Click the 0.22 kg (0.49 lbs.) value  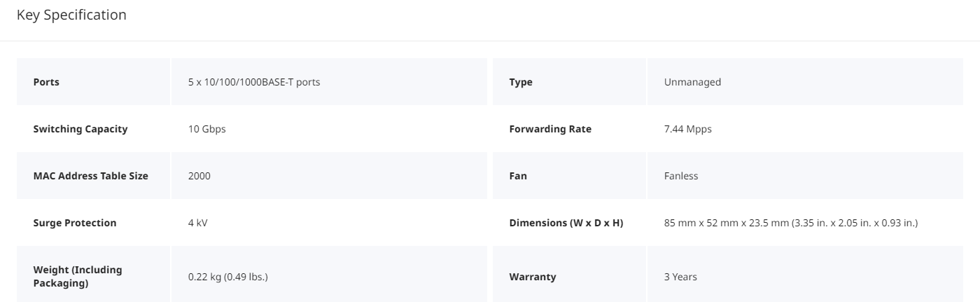click(228, 277)
